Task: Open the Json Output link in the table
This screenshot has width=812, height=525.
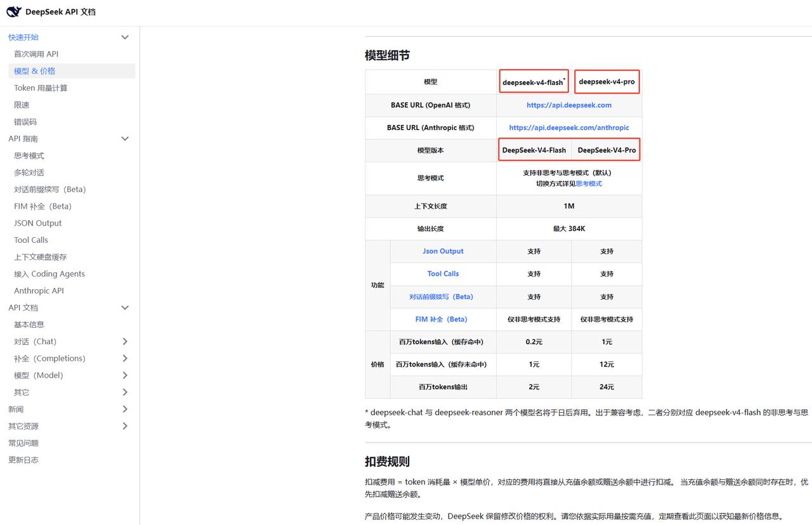Action: 443,251
